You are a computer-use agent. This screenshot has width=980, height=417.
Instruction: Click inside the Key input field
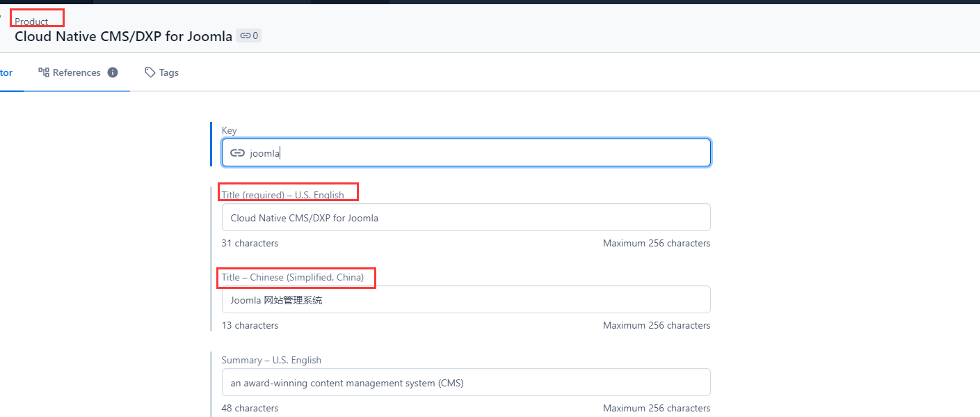(x=466, y=152)
